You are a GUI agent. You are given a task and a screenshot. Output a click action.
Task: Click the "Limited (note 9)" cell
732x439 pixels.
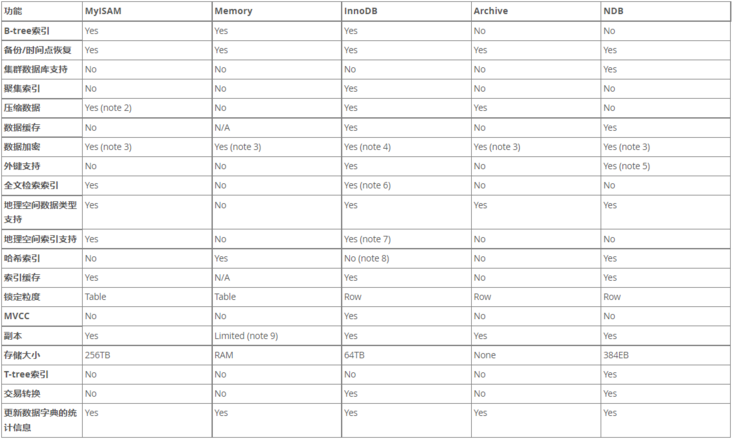click(246, 335)
